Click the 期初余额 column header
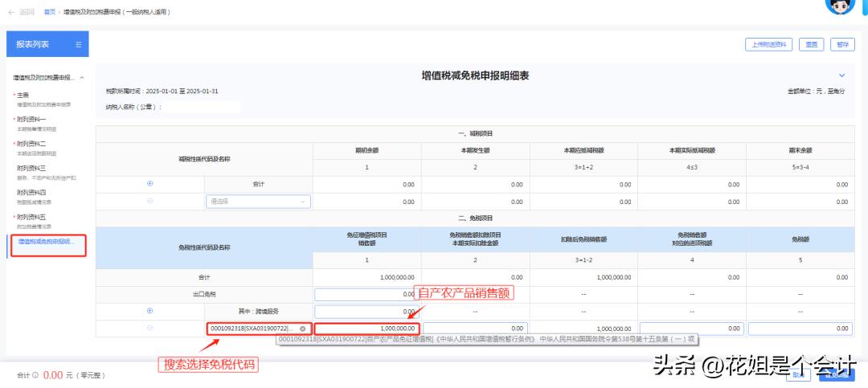The height and width of the screenshot is (388, 868). (x=367, y=150)
